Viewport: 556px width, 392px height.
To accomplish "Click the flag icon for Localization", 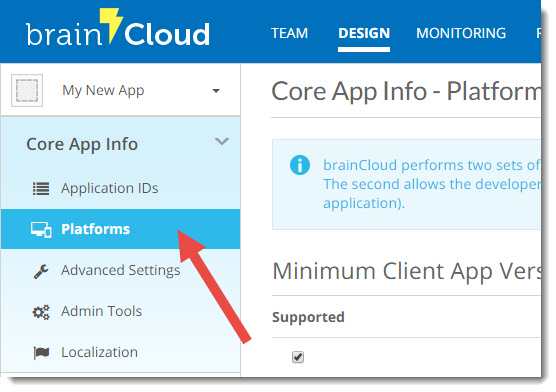I will click(41, 353).
